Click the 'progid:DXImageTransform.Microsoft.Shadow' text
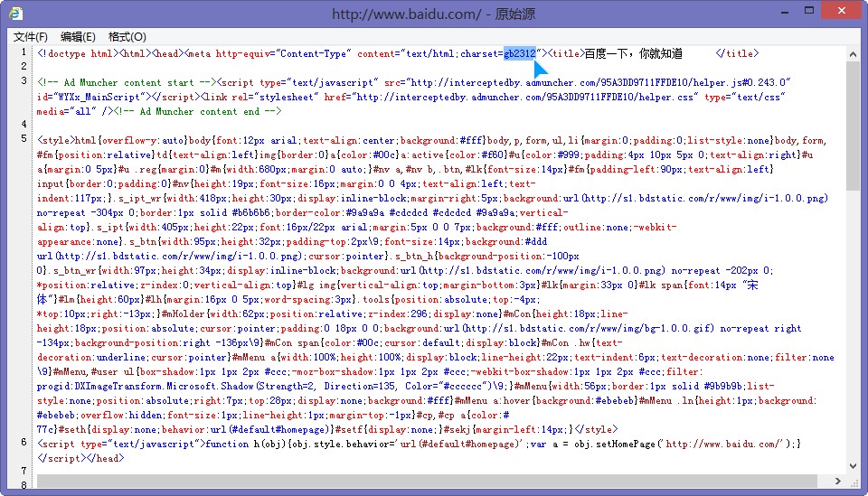868x496 pixels. click(145, 386)
